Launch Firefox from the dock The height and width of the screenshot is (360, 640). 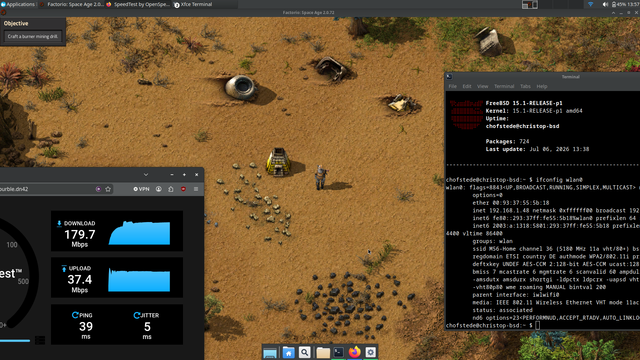pyautogui.click(x=354, y=352)
